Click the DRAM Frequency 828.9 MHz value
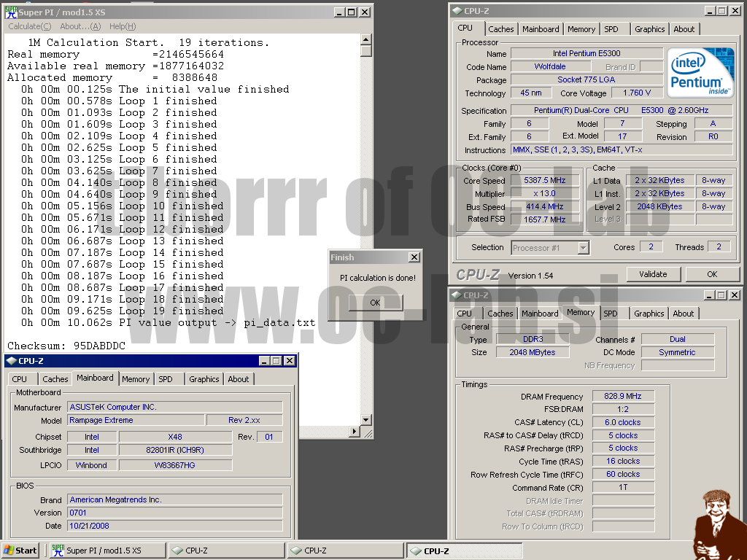The image size is (747, 560). 623,396
